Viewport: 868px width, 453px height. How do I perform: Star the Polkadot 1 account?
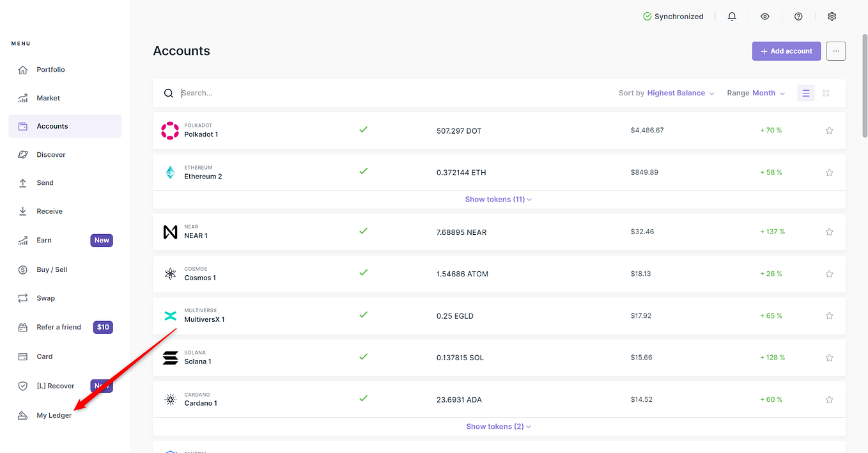[x=829, y=131]
